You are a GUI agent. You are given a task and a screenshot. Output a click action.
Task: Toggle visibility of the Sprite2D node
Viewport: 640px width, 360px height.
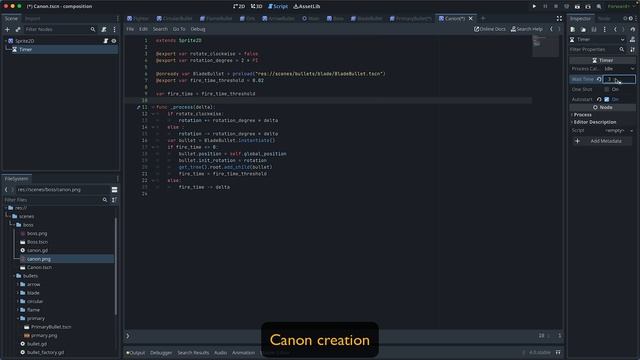pyautogui.click(x=114, y=41)
